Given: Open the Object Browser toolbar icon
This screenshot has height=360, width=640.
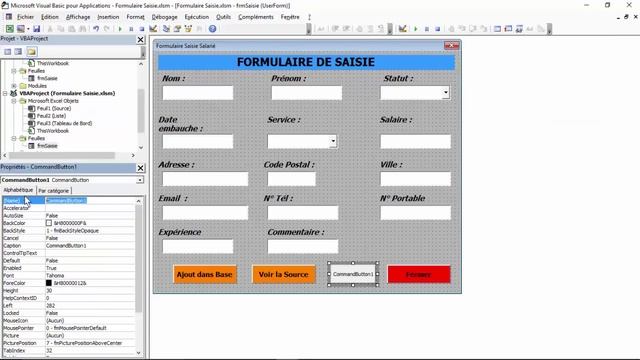Looking at the screenshot, I should [188, 29].
